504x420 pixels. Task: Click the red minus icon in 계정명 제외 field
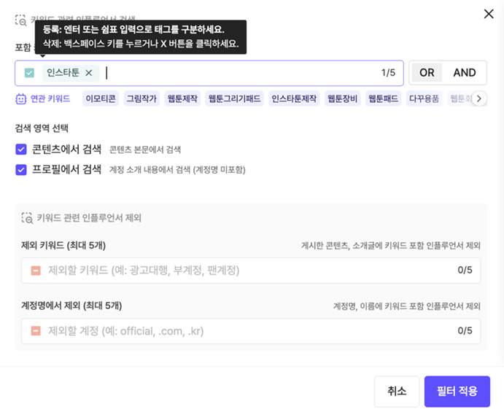click(x=36, y=331)
